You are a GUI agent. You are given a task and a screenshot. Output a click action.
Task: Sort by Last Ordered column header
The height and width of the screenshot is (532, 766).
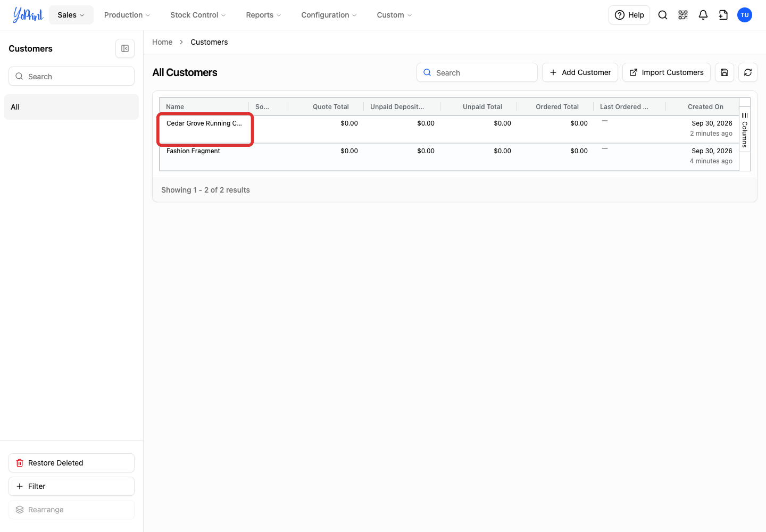coord(630,106)
